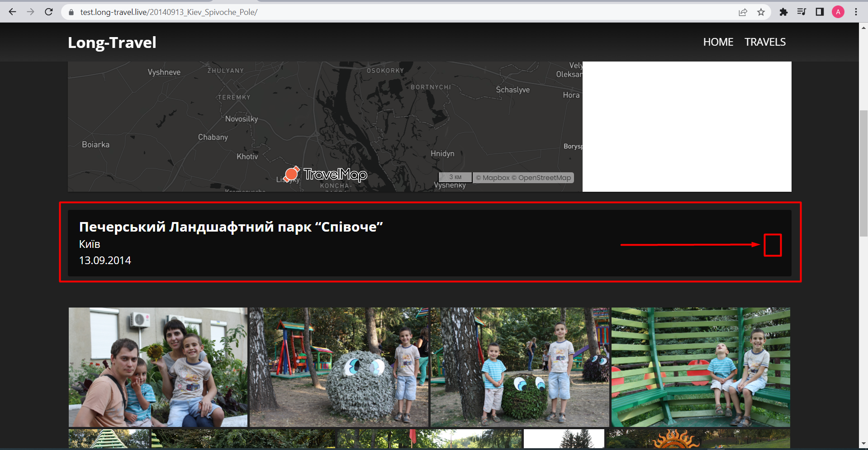Screen dimensions: 868x450
Task: Open the family-with-sunflower photo thumbnail
Action: click(158, 367)
